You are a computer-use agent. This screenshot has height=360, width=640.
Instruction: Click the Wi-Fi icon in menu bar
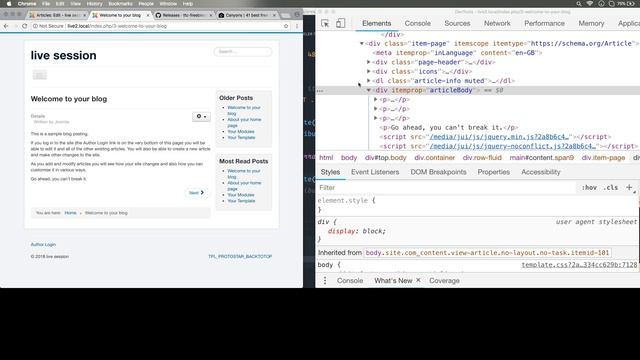[x=590, y=4]
